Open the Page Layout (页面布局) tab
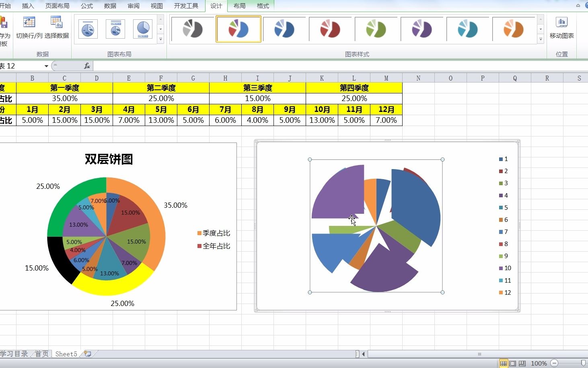The image size is (588, 368). pyautogui.click(x=57, y=6)
